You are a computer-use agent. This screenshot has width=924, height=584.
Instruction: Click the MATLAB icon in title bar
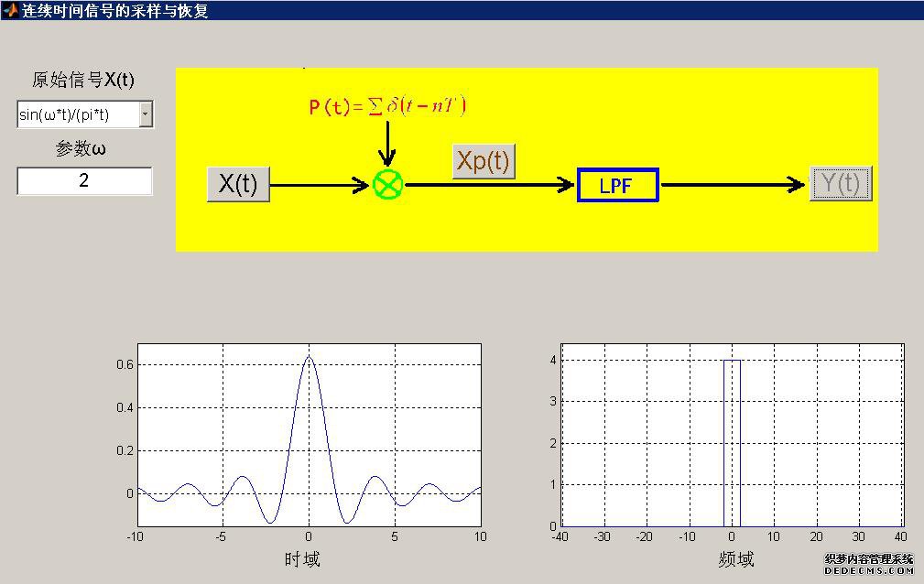click(x=10, y=10)
